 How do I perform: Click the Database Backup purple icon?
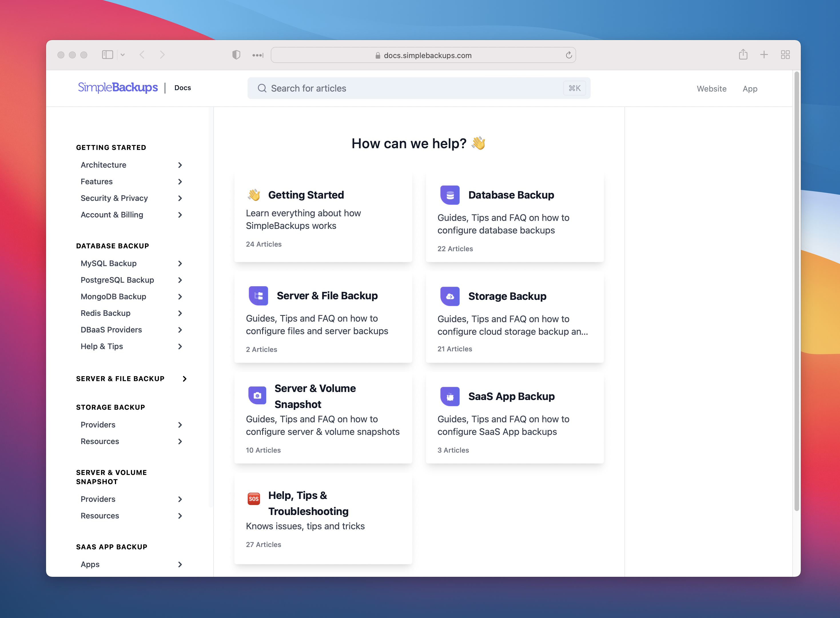tap(450, 195)
